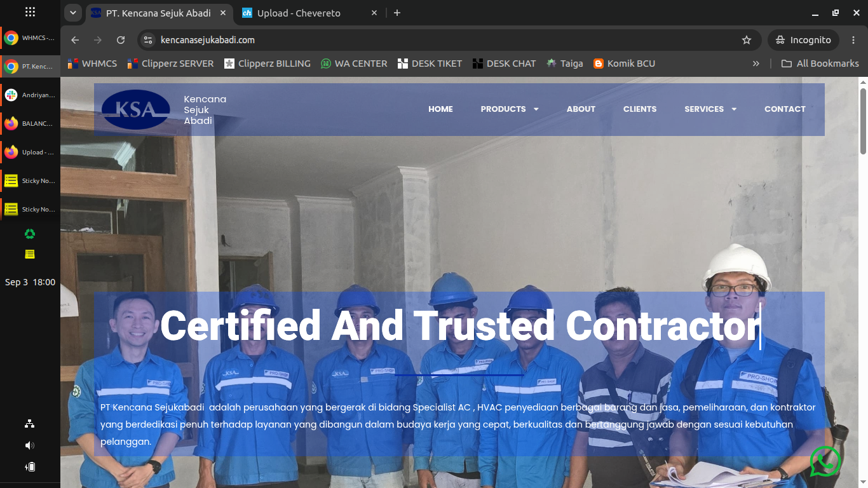Open the Chrome three-dot menu
Image resolution: width=868 pixels, height=488 pixels.
tap(853, 40)
